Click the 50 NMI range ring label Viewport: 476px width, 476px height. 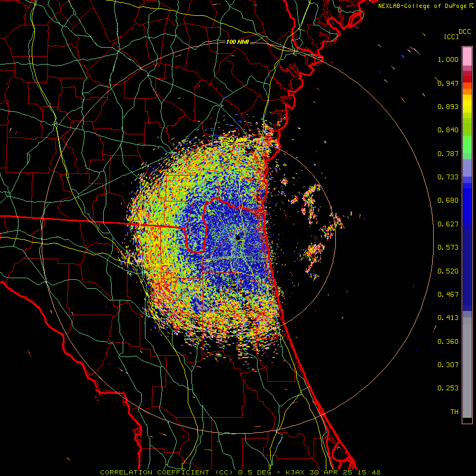(237, 140)
